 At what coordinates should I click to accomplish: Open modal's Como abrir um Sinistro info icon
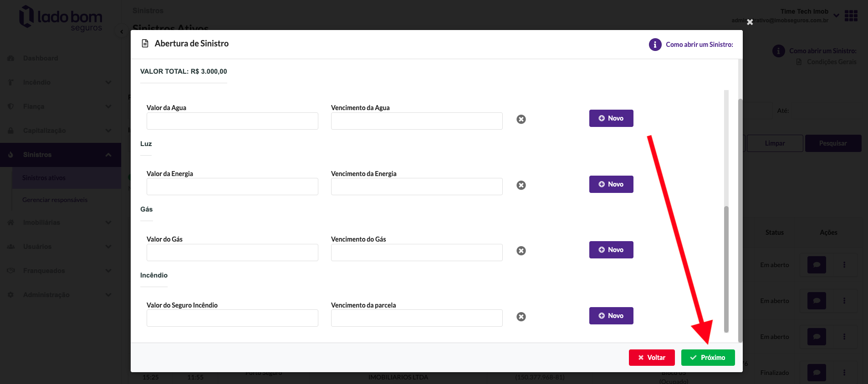click(655, 45)
